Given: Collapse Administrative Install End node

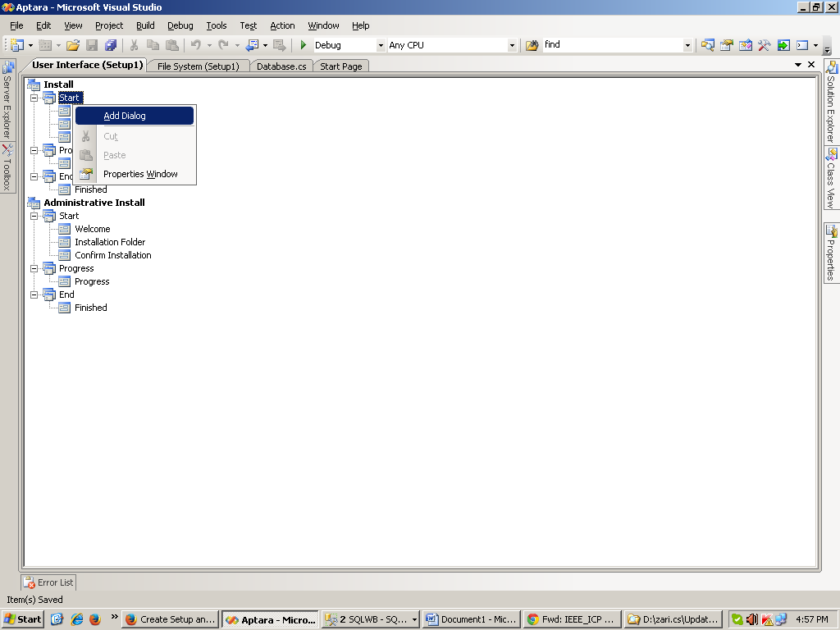Looking at the screenshot, I should pyautogui.click(x=34, y=294).
